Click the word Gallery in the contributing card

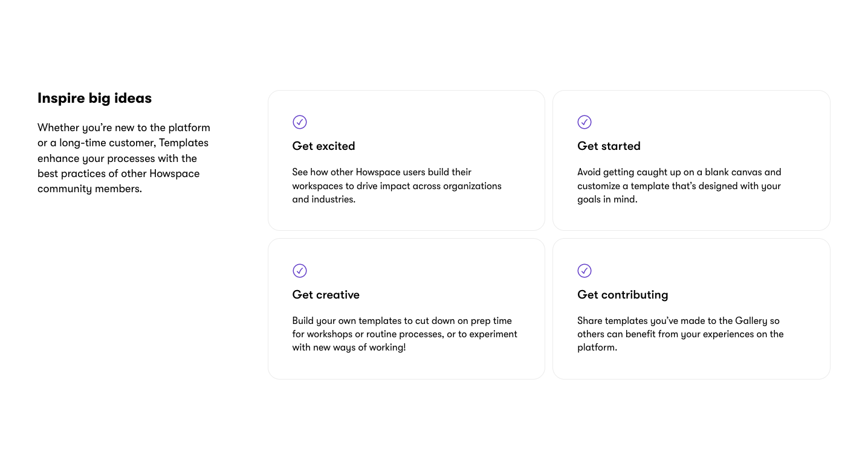coord(751,321)
